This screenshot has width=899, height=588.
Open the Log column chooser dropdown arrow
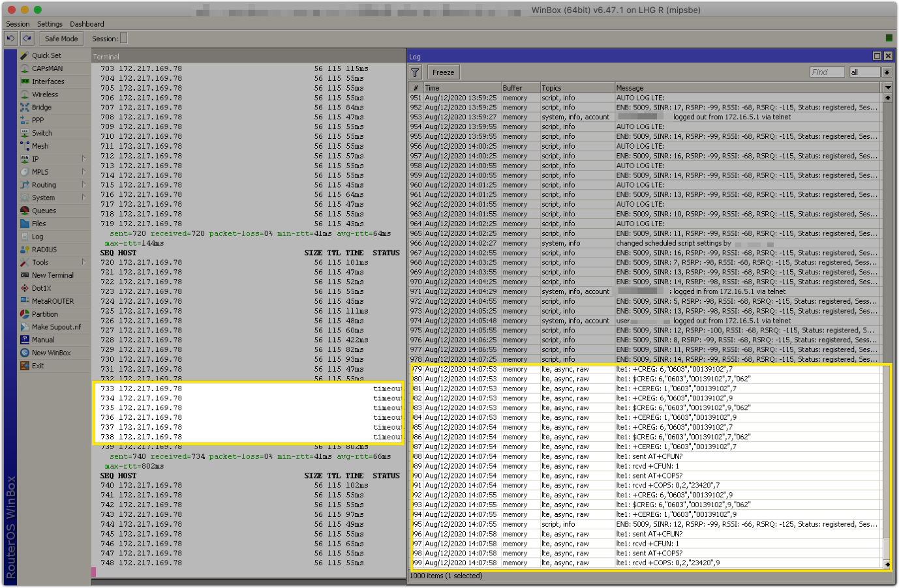[x=887, y=87]
